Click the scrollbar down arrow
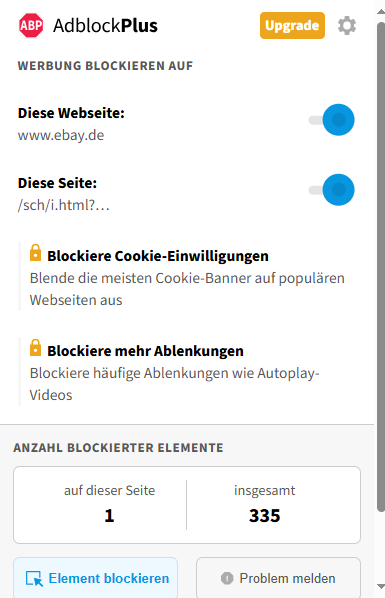The height and width of the screenshot is (598, 385). [381, 586]
